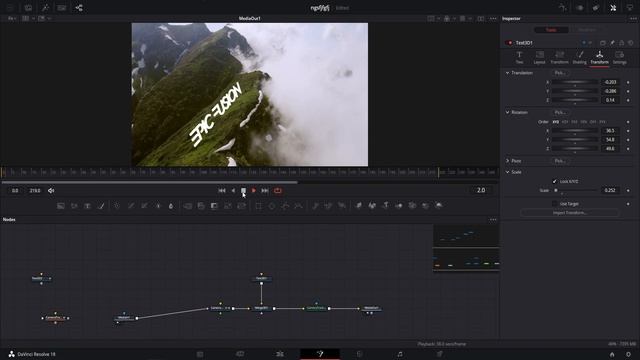Screen dimensions: 640x360
Task: Open the Layout tab of Text3D1
Action: [x=539, y=58]
